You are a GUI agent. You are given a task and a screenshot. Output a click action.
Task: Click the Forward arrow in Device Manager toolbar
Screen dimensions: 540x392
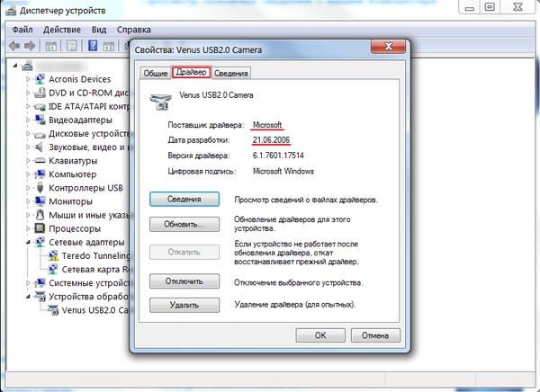tap(30, 46)
